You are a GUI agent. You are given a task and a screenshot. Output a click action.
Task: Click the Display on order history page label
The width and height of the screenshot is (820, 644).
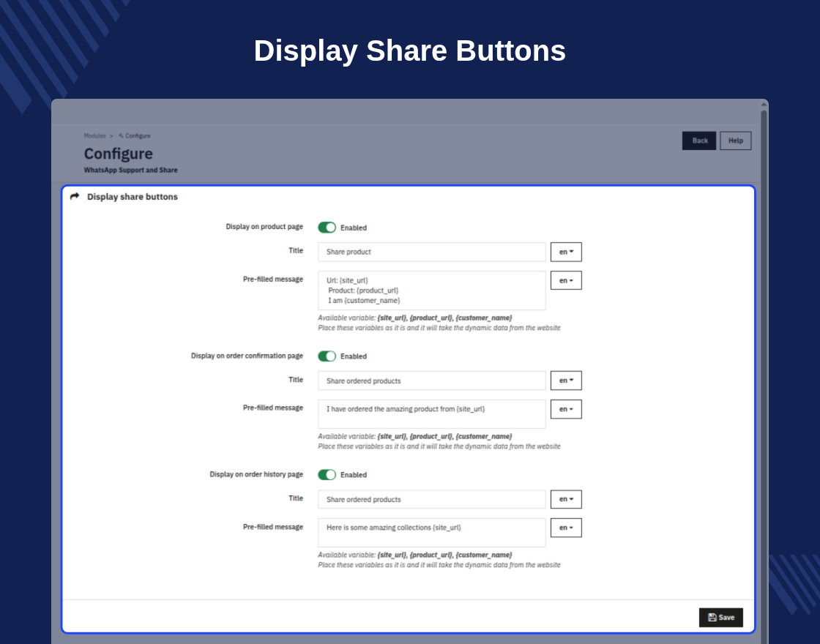(256, 475)
